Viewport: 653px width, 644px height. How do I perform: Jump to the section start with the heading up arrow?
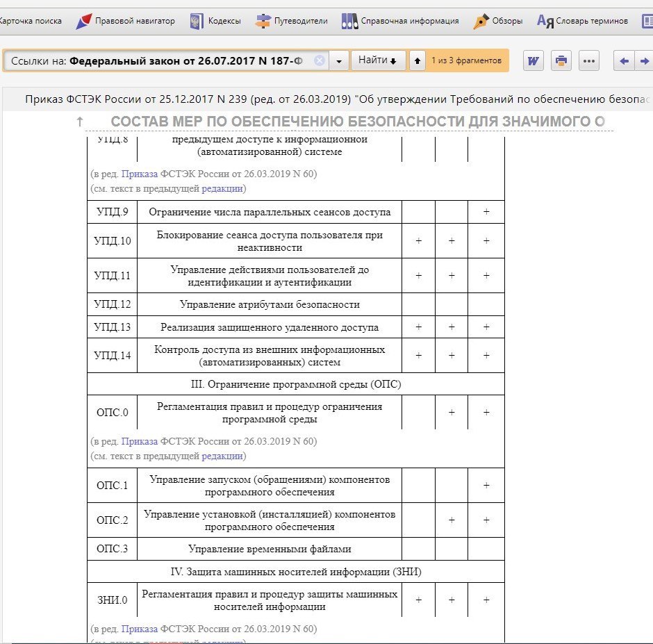pyautogui.click(x=80, y=122)
